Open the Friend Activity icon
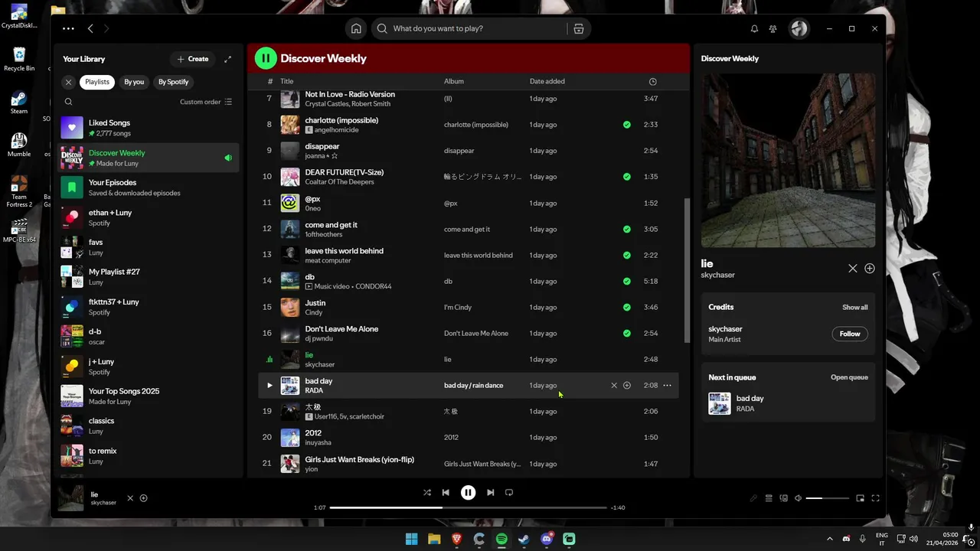This screenshot has width=980, height=551. [x=773, y=28]
